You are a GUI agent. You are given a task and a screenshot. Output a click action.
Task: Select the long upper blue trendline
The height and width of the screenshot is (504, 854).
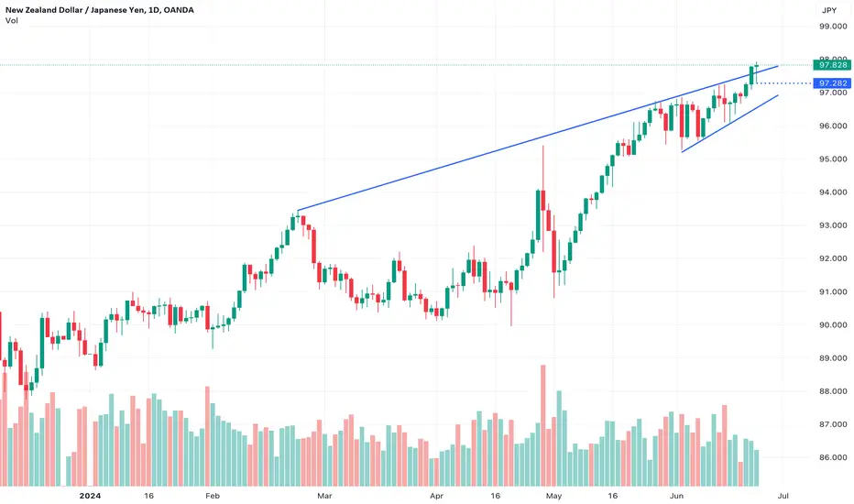(x=538, y=137)
